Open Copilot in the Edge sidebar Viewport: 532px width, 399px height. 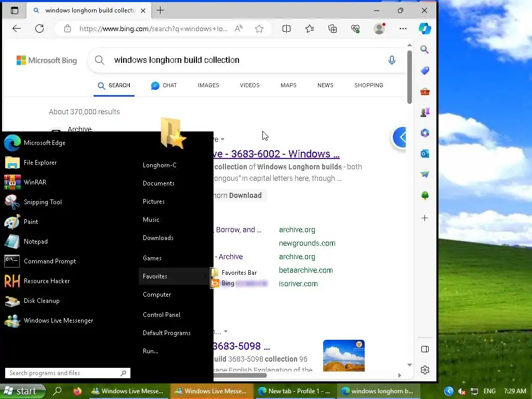pos(425,29)
